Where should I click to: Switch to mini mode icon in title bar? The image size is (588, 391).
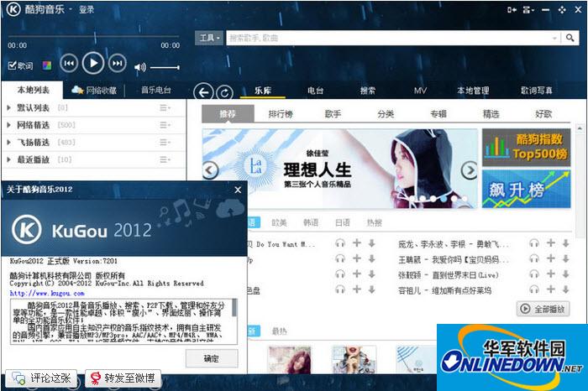[512, 10]
